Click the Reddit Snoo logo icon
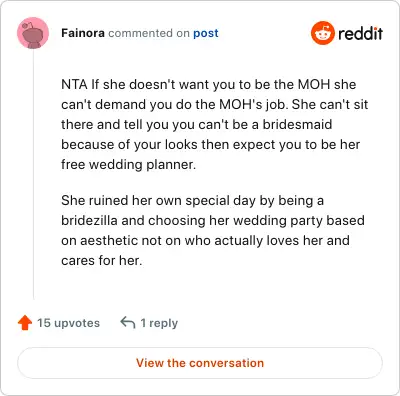Viewport: 400px width, 396px height. [322, 33]
